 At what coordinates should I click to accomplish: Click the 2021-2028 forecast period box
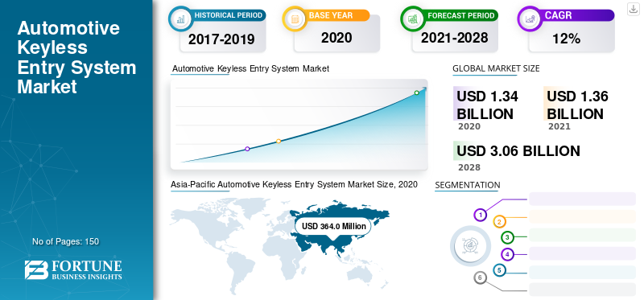(455, 38)
